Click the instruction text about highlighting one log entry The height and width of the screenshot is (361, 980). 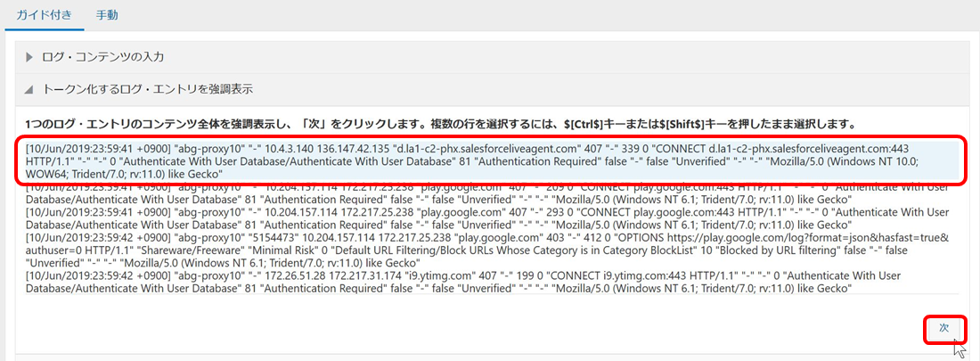click(x=441, y=123)
